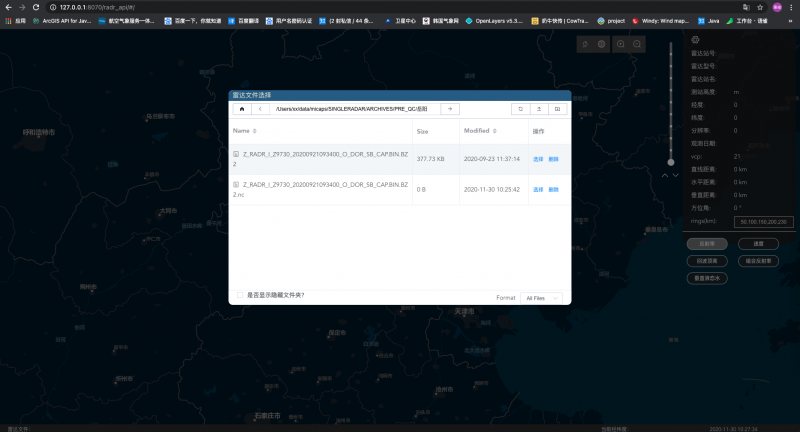Click the upload icon in file dialog
The height and width of the screenshot is (432, 800).
pos(539,109)
